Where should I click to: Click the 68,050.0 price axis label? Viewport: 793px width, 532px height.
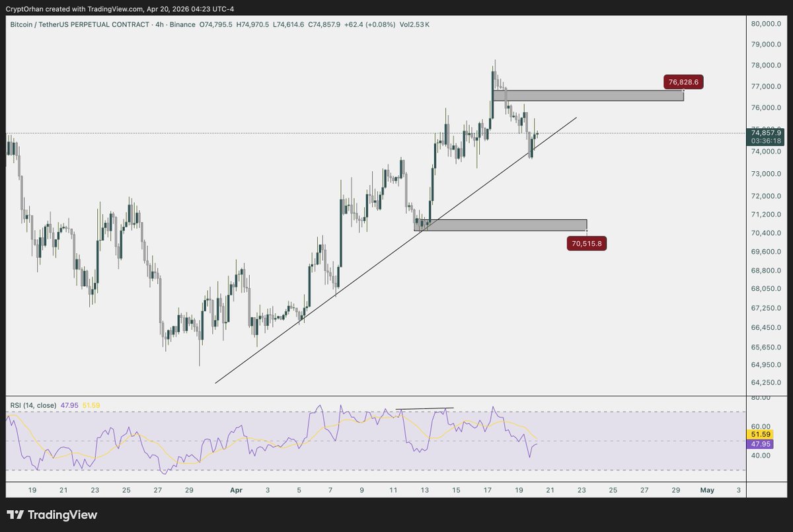click(767, 289)
